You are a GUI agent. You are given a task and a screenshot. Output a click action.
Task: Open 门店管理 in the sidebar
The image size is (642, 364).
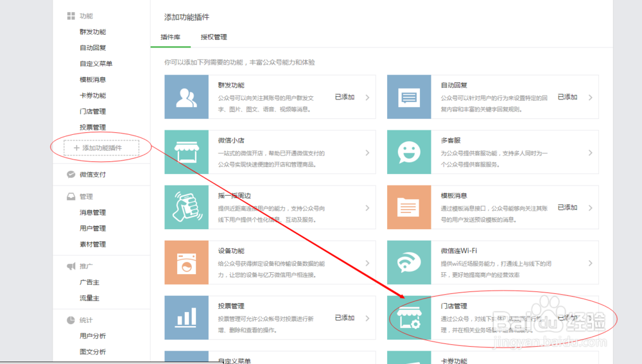pyautogui.click(x=93, y=111)
